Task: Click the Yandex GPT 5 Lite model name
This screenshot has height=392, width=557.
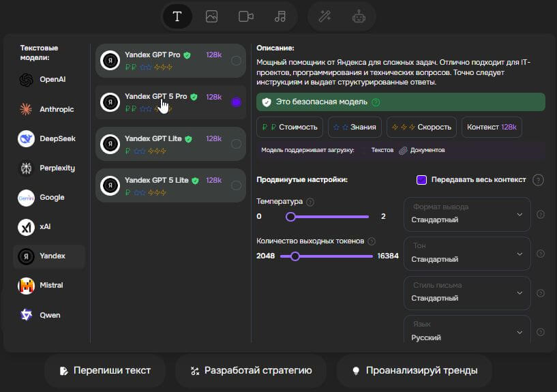Action: 156,181
